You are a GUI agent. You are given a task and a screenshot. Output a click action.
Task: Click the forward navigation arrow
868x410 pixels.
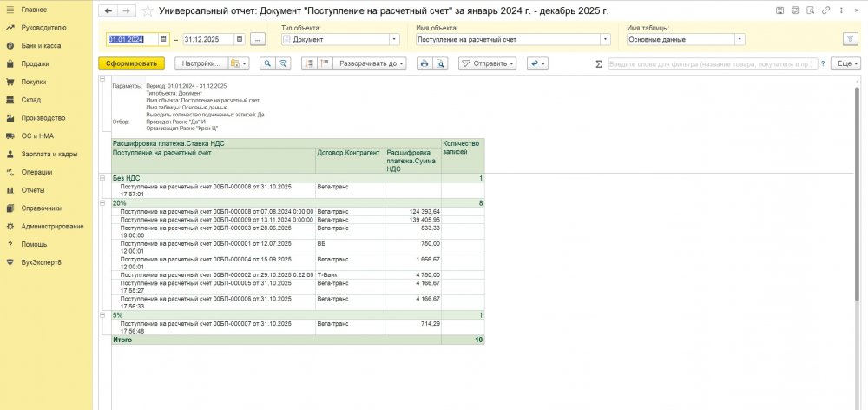(x=127, y=10)
